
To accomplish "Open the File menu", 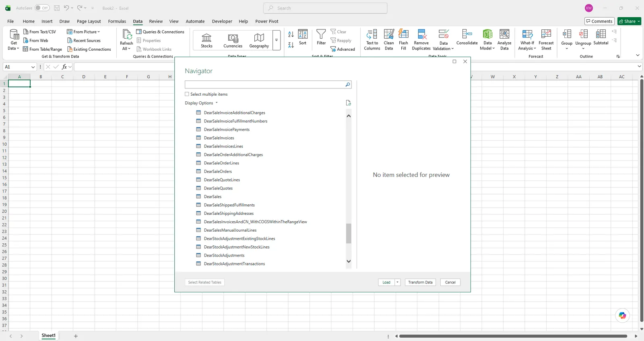I will (10, 21).
